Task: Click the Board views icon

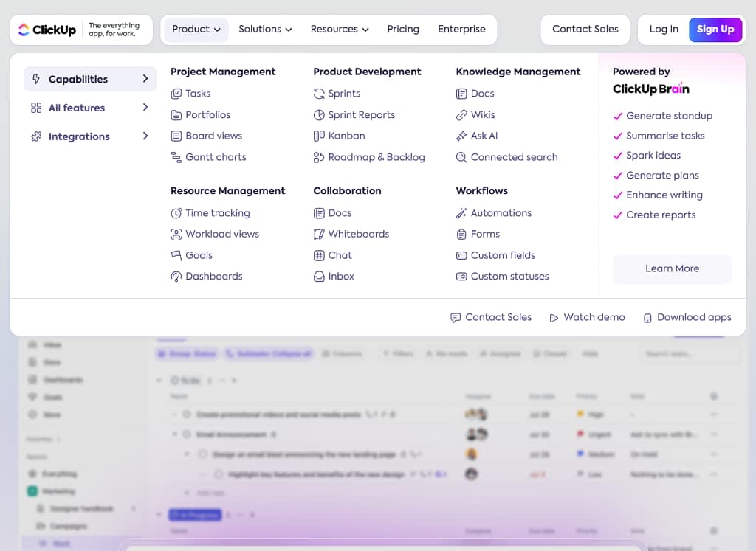Action: tap(176, 136)
